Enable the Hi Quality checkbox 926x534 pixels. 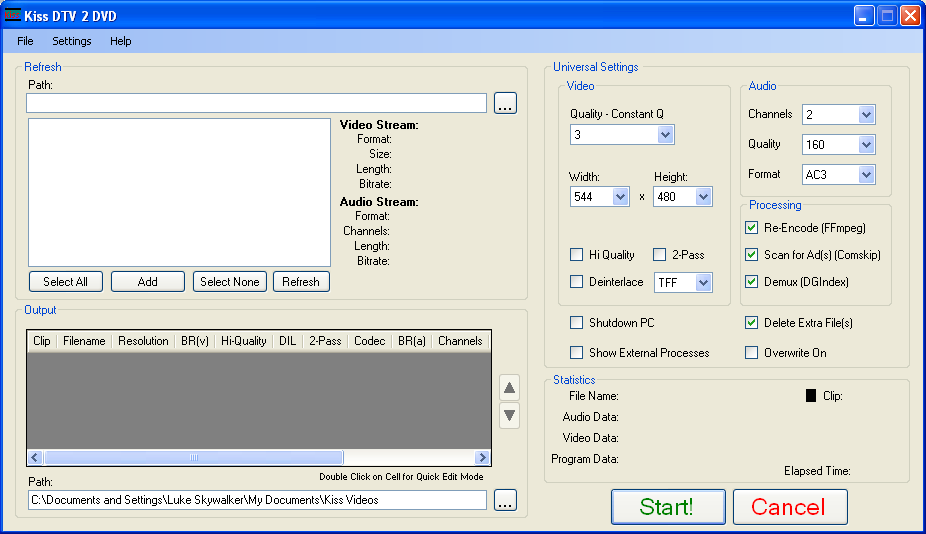coord(577,255)
